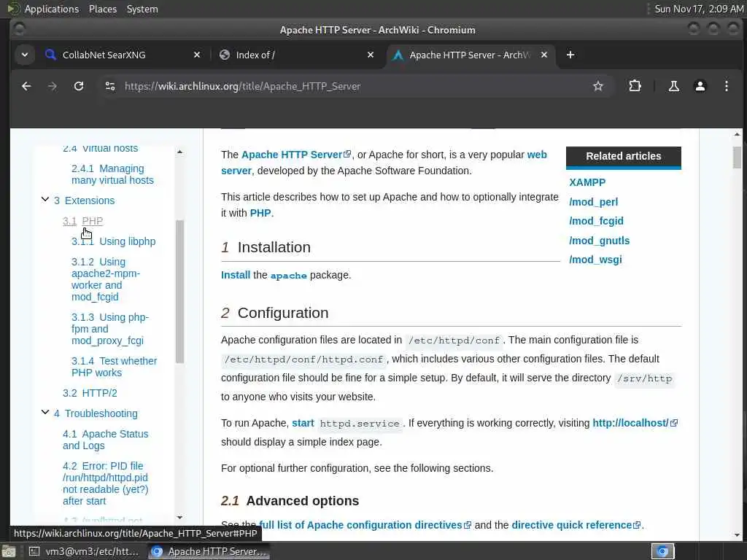Image resolution: width=747 pixels, height=560 pixels.
Task: Jump to 3.1 PHP section
Action: pos(83,221)
